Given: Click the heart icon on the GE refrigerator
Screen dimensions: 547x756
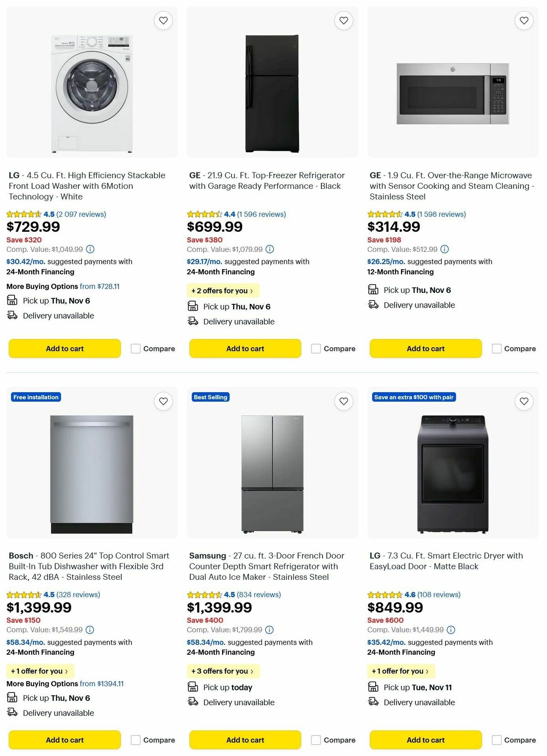Looking at the screenshot, I should [343, 20].
